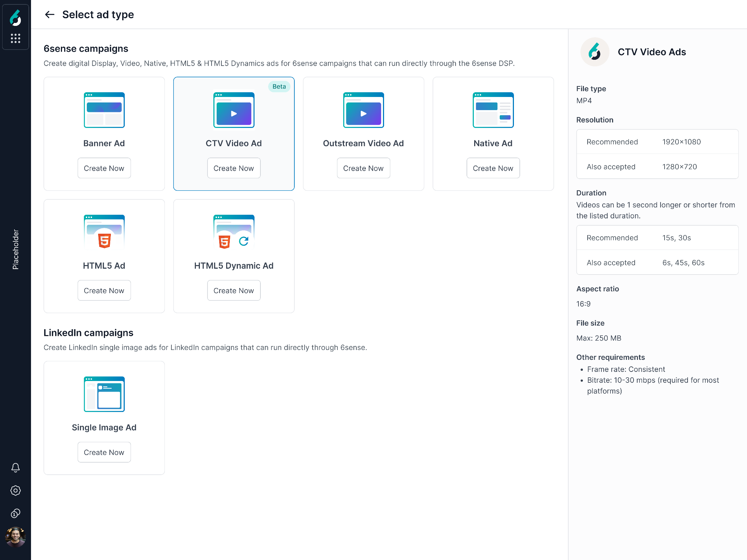Click the Banner Ad illustration icon
This screenshot has width=747, height=560.
[x=104, y=110]
